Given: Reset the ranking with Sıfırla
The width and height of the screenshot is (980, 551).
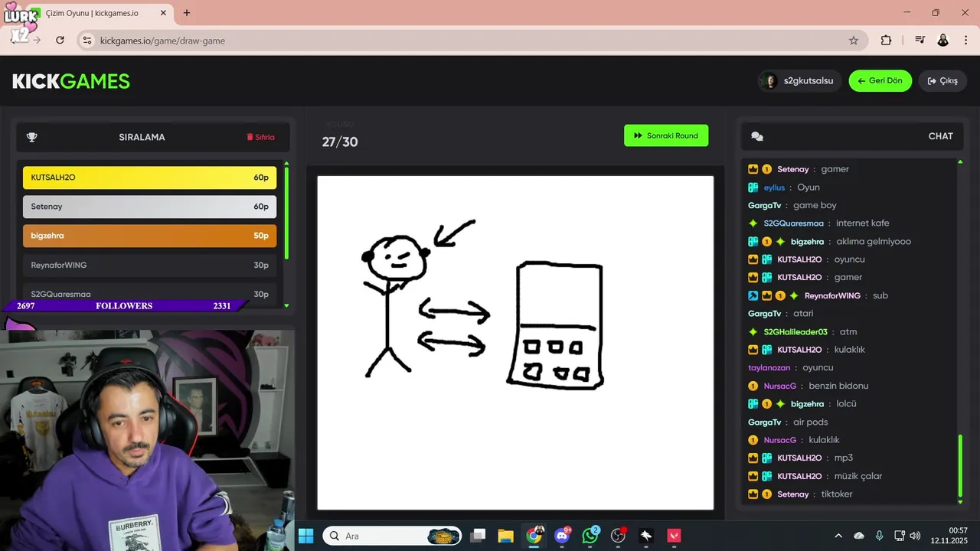Looking at the screenshot, I should pyautogui.click(x=260, y=137).
